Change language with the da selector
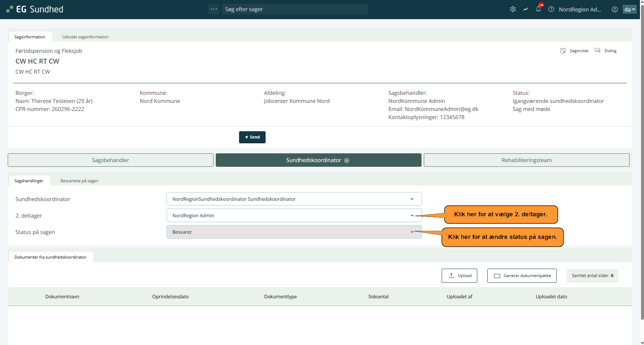Screen dimensions: 644x345 click(629, 9)
